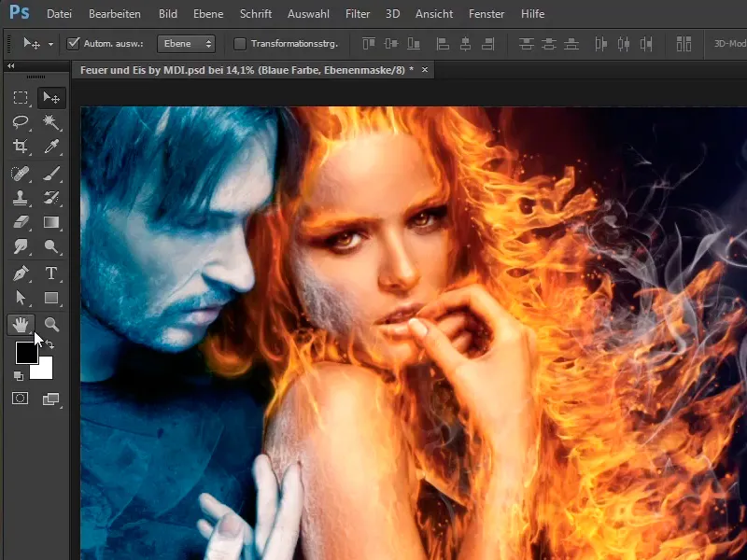This screenshot has width=747, height=560.
Task: Select the Brush tool
Action: (51, 174)
